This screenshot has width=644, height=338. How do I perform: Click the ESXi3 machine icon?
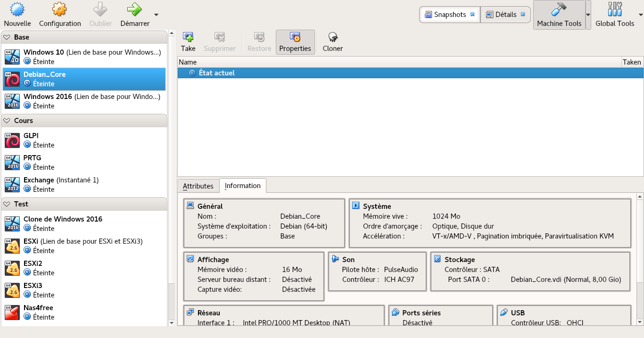(12, 290)
